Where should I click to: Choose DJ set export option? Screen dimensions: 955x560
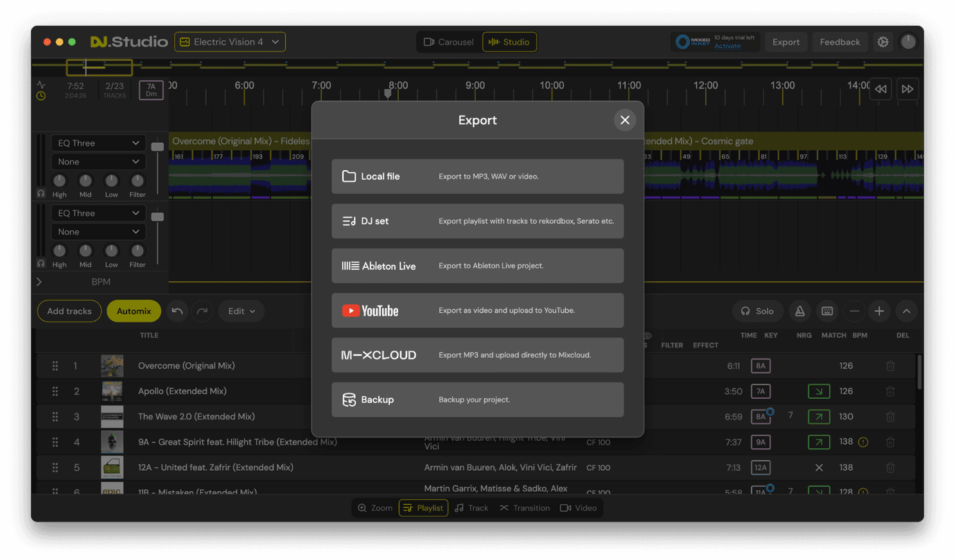click(477, 221)
